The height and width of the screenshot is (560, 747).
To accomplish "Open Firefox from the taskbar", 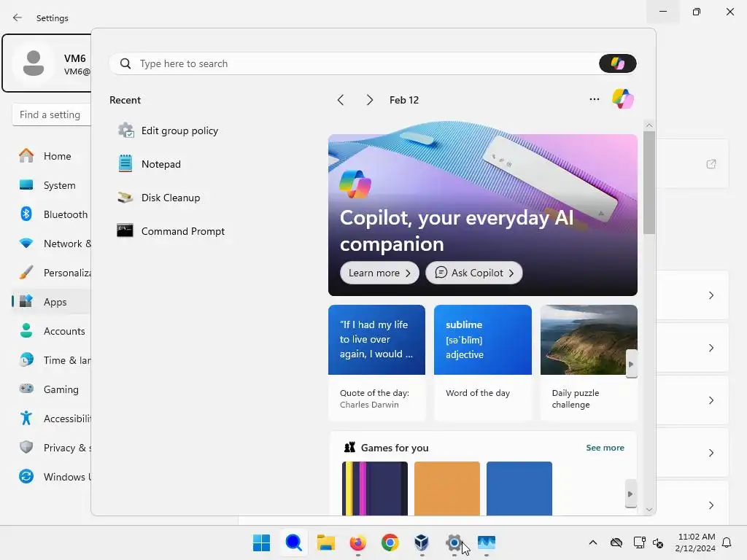I will coord(357,542).
